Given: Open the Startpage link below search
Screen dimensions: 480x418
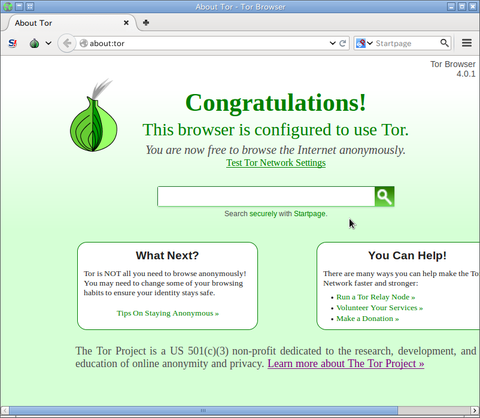Looking at the screenshot, I should tap(310, 214).
